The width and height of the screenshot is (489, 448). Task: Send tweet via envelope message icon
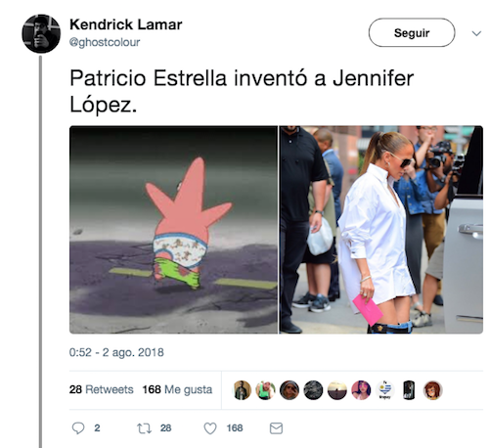pos(276,428)
